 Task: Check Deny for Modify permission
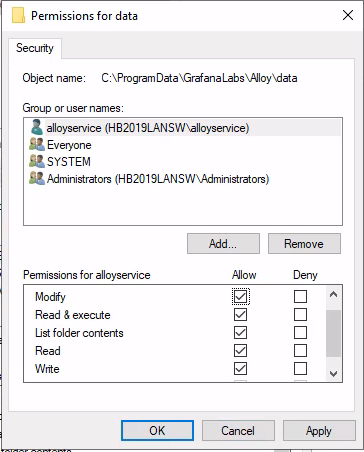(300, 296)
